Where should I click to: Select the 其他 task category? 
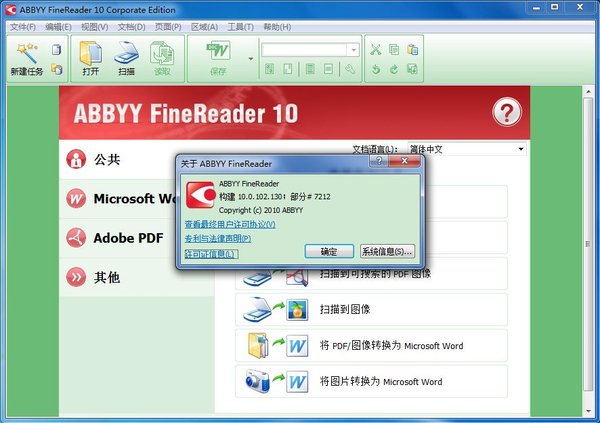[137, 277]
